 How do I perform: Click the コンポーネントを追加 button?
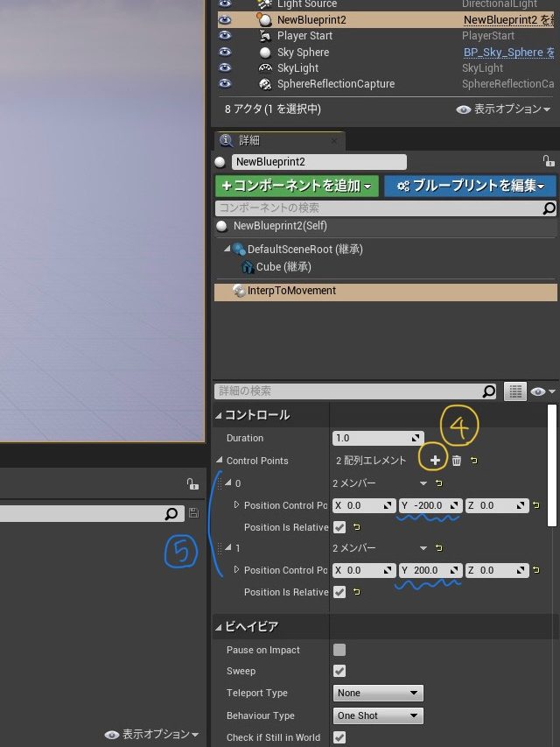[x=297, y=186]
